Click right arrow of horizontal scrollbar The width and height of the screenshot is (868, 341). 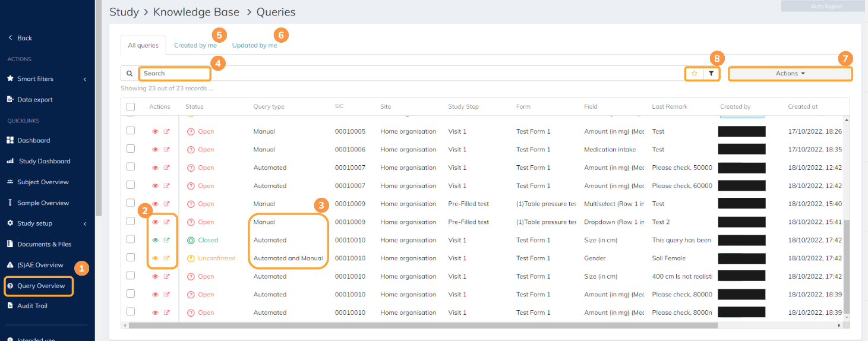[839, 325]
